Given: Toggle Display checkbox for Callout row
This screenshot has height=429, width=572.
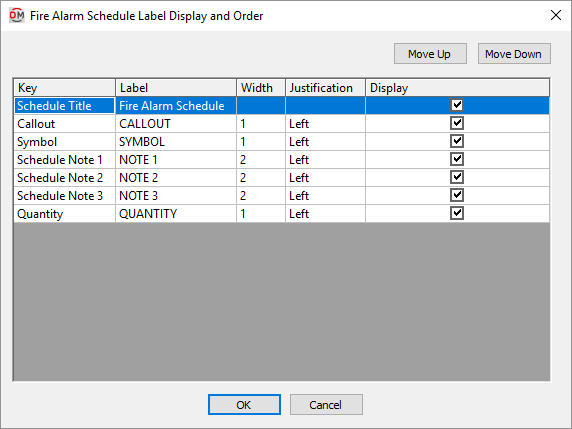Looking at the screenshot, I should tap(457, 123).
